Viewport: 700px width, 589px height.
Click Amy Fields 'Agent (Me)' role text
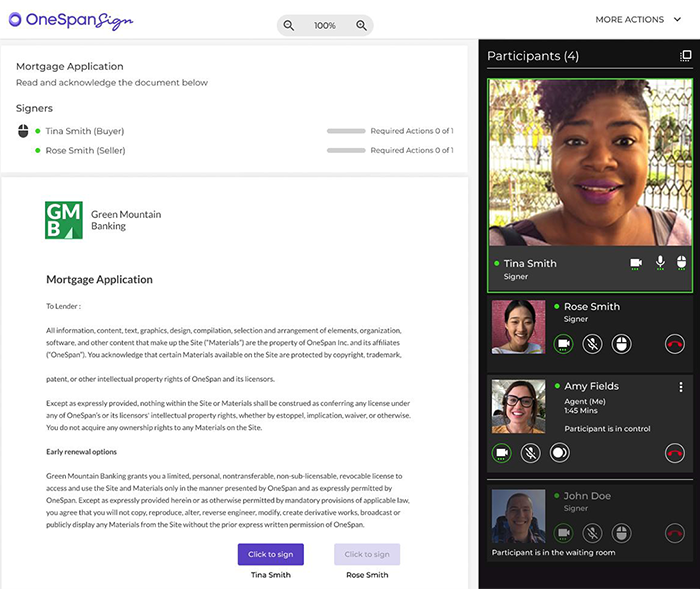point(585,401)
